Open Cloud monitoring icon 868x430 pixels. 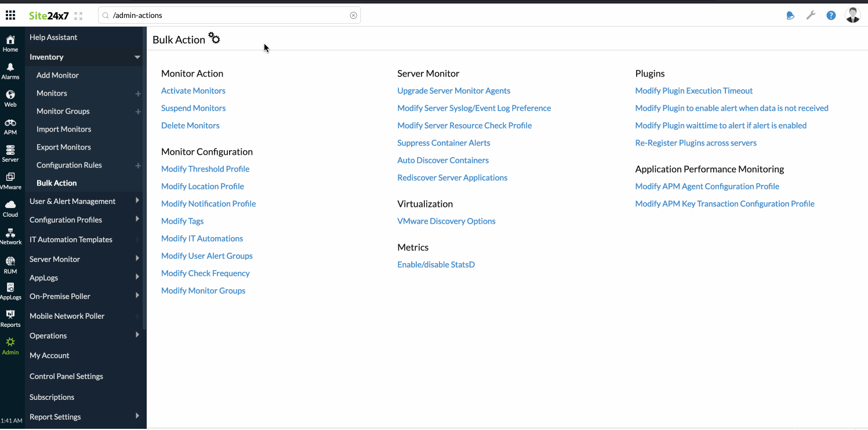[10, 209]
